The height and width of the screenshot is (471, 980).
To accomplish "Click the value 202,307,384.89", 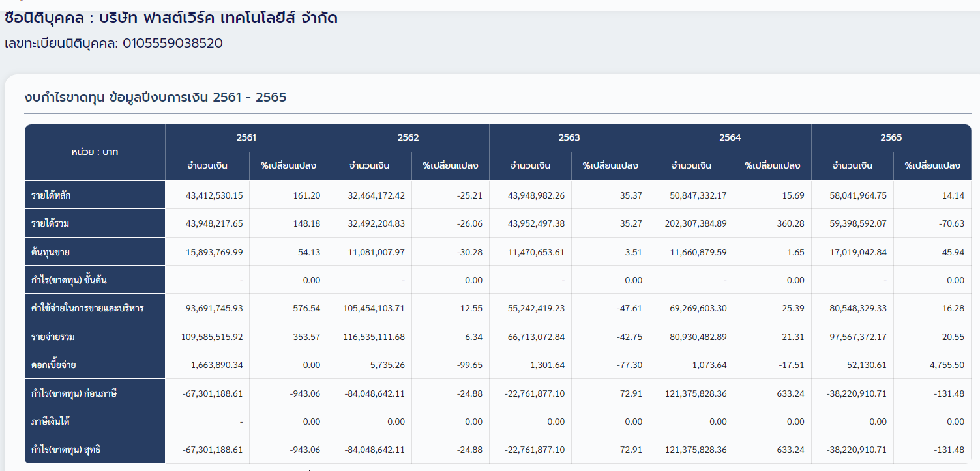I will (696, 223).
